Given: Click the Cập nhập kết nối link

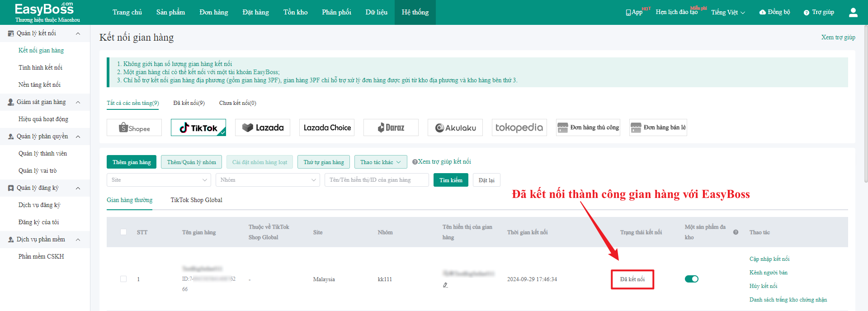Looking at the screenshot, I should [x=769, y=259].
